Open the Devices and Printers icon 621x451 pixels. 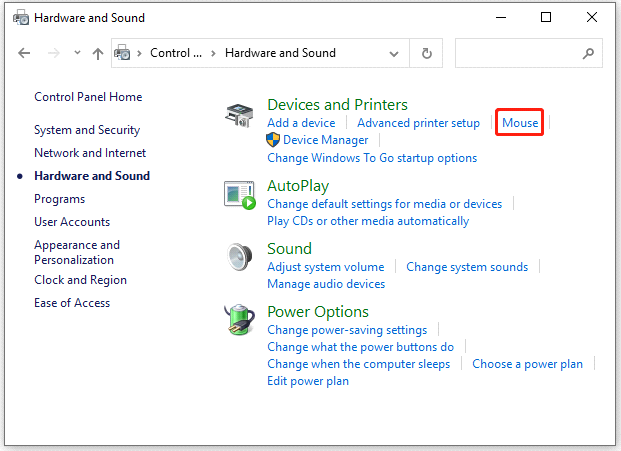click(239, 115)
